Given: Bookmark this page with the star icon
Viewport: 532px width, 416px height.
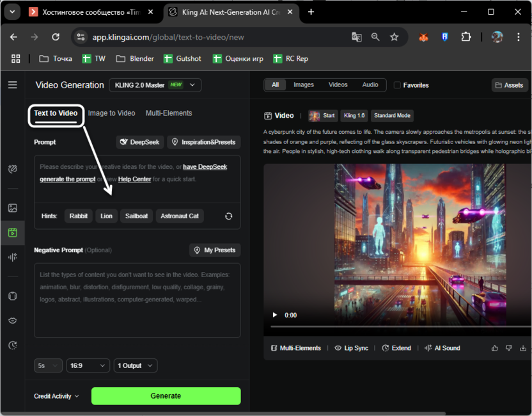Looking at the screenshot, I should pyautogui.click(x=395, y=37).
